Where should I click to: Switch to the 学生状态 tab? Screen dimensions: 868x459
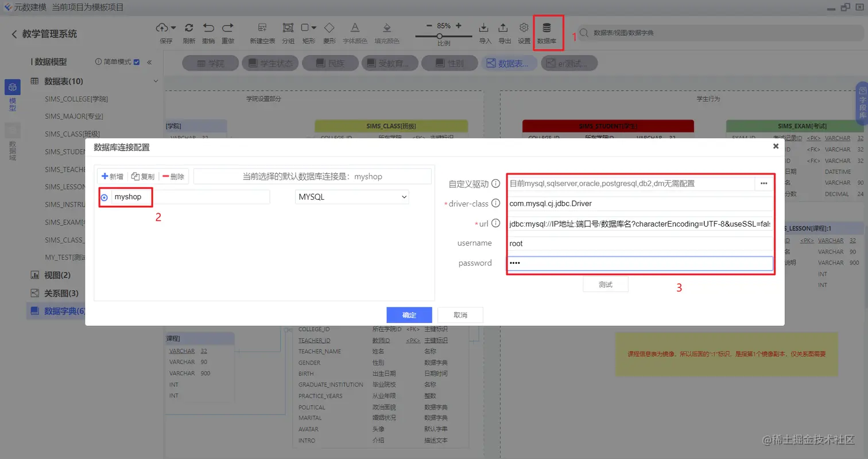pos(269,63)
